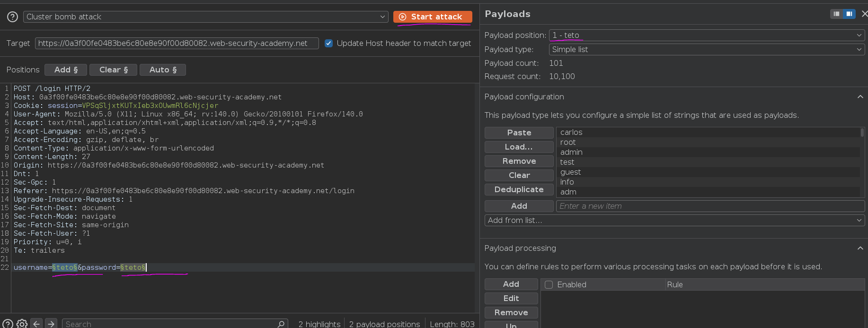Click the session cookie value in request
Screen dimensions: 868x328
150,106
